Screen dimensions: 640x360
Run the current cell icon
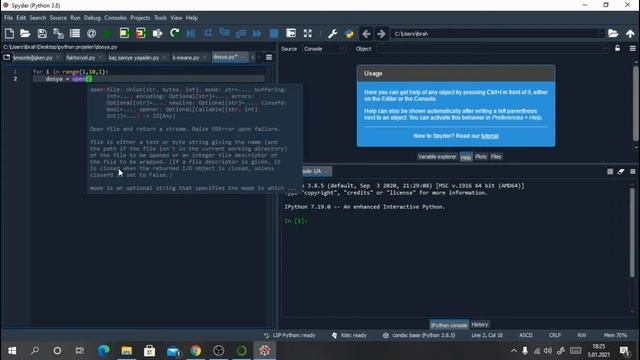(x=124, y=33)
